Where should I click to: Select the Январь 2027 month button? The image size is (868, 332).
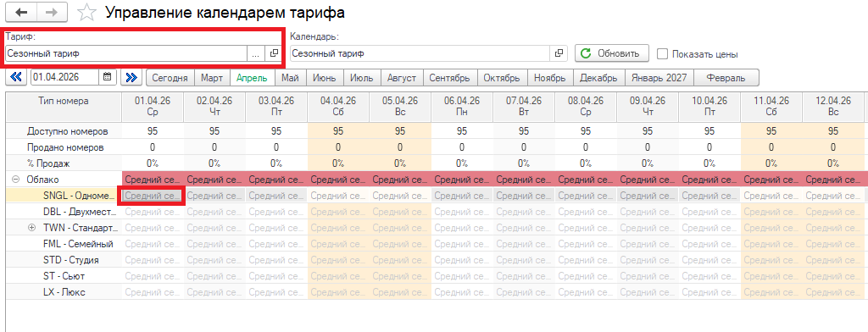coord(659,78)
